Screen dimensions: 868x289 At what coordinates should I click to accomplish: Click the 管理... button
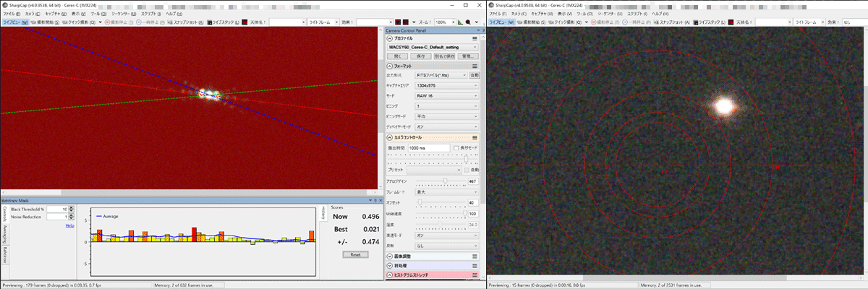pyautogui.click(x=469, y=56)
